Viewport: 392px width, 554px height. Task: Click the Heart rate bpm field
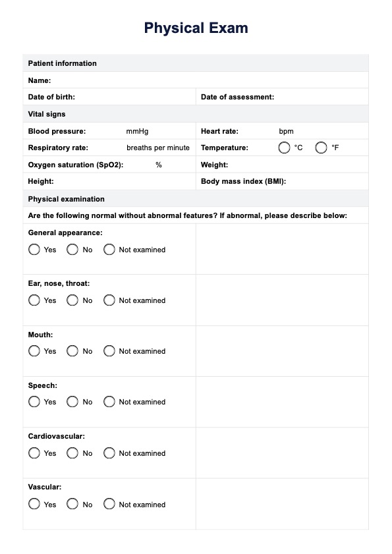pyautogui.click(x=259, y=131)
